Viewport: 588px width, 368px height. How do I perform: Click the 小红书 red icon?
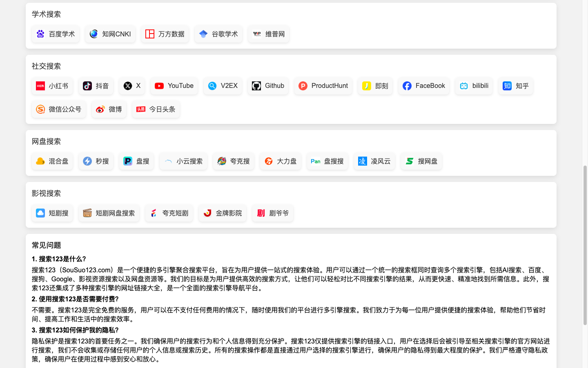[x=40, y=86]
